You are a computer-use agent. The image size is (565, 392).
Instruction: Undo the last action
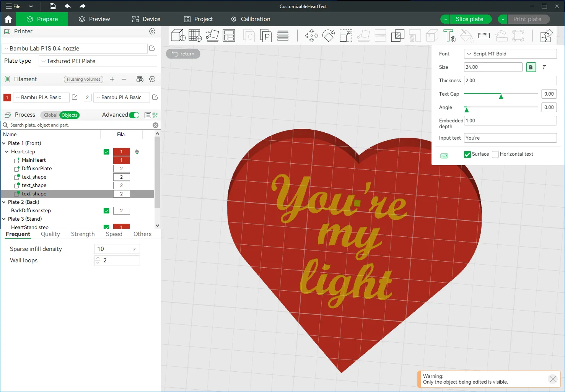pos(68,6)
